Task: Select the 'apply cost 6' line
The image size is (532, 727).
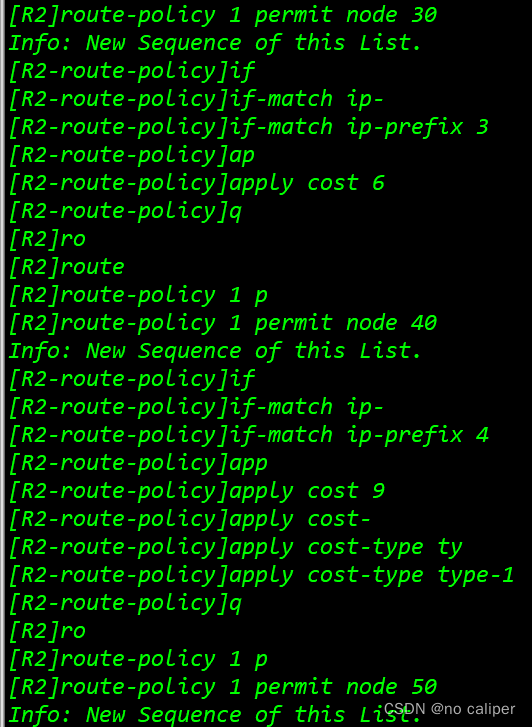Action: pos(197,184)
